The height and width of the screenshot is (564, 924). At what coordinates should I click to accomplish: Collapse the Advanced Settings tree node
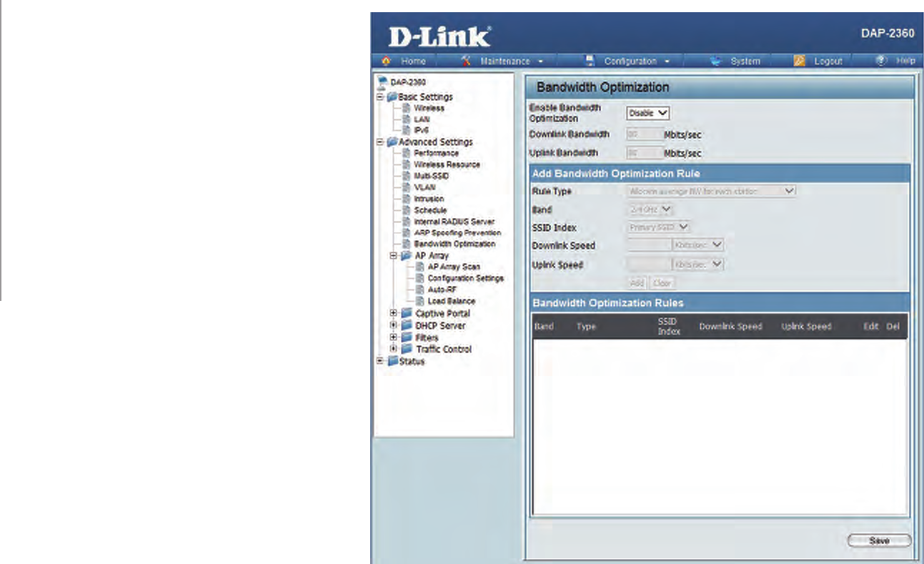[380, 142]
